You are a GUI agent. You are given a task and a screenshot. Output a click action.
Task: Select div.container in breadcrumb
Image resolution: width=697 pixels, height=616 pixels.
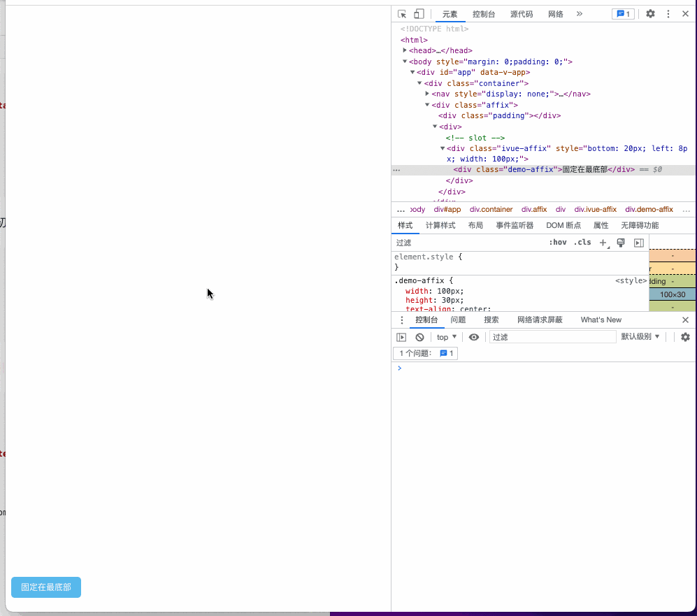(491, 209)
